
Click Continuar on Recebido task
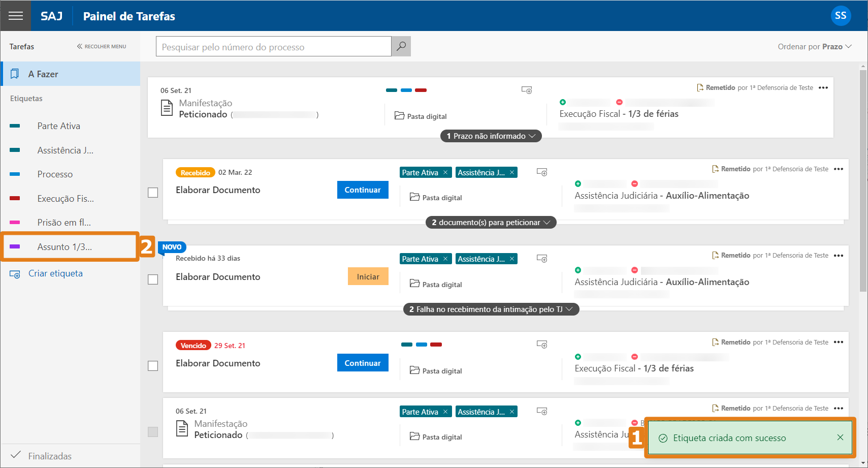[x=363, y=190]
